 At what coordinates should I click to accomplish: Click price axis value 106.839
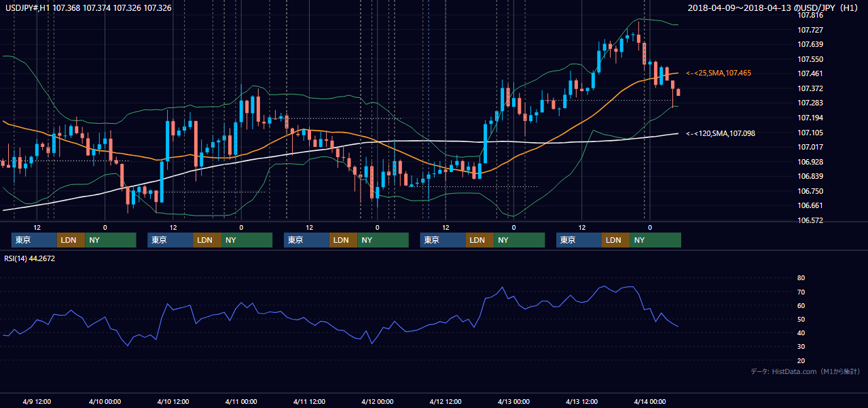point(810,176)
